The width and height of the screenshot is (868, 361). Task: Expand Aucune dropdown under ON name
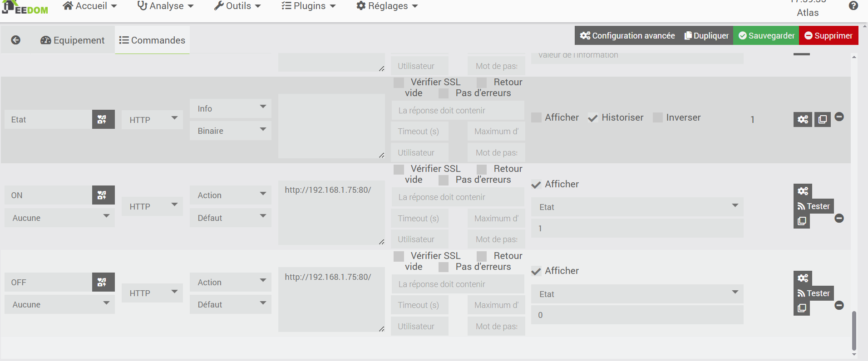(59, 218)
